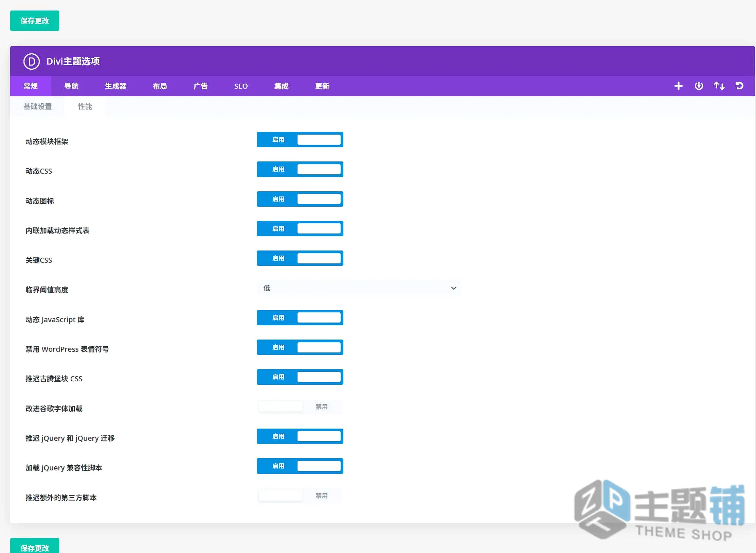Click the bottom 保存更改 button

pyautogui.click(x=35, y=546)
